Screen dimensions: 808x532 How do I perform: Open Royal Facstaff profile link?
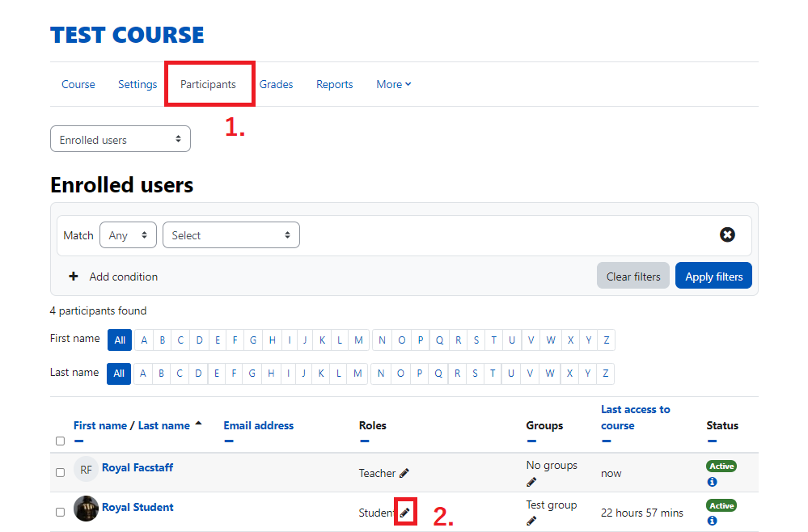(x=137, y=467)
